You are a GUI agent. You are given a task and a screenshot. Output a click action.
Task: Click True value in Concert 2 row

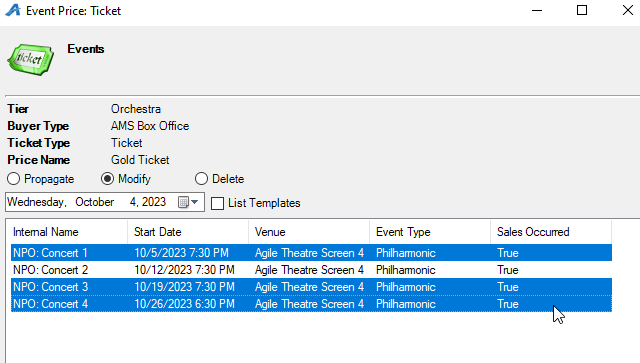[x=508, y=270]
